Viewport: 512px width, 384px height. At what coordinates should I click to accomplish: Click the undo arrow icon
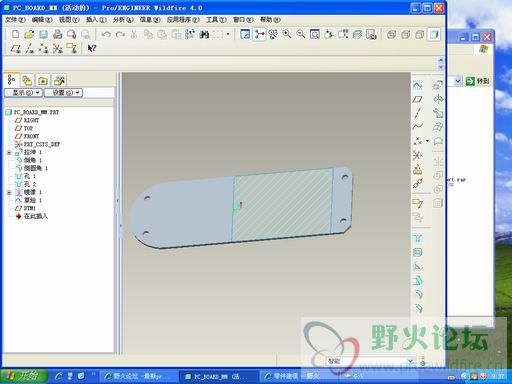click(x=106, y=34)
